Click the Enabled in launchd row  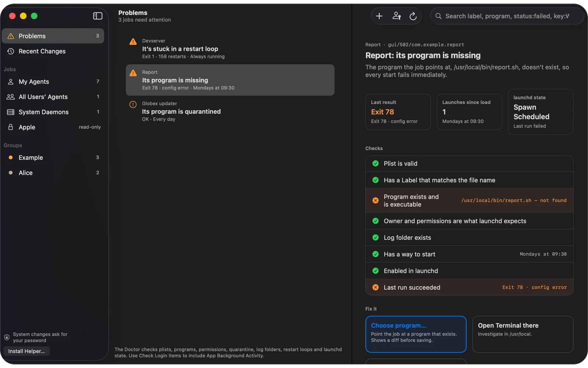(x=469, y=271)
